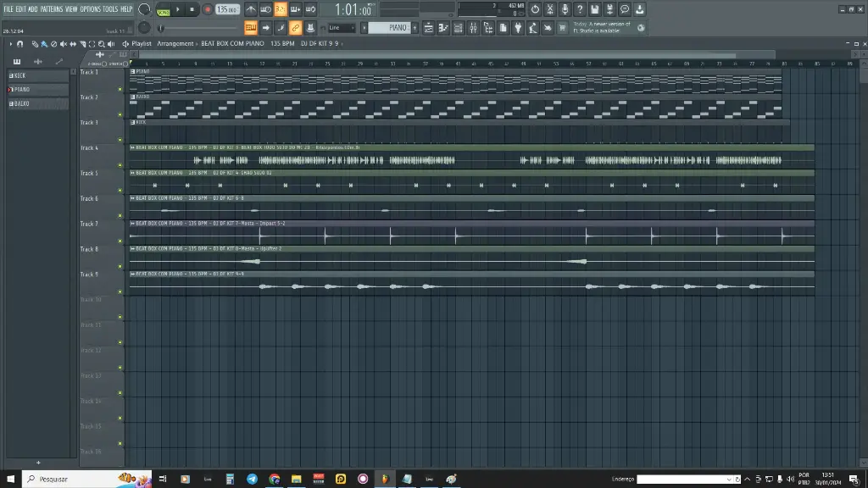Select the KICK pattern in picker

tap(37, 75)
